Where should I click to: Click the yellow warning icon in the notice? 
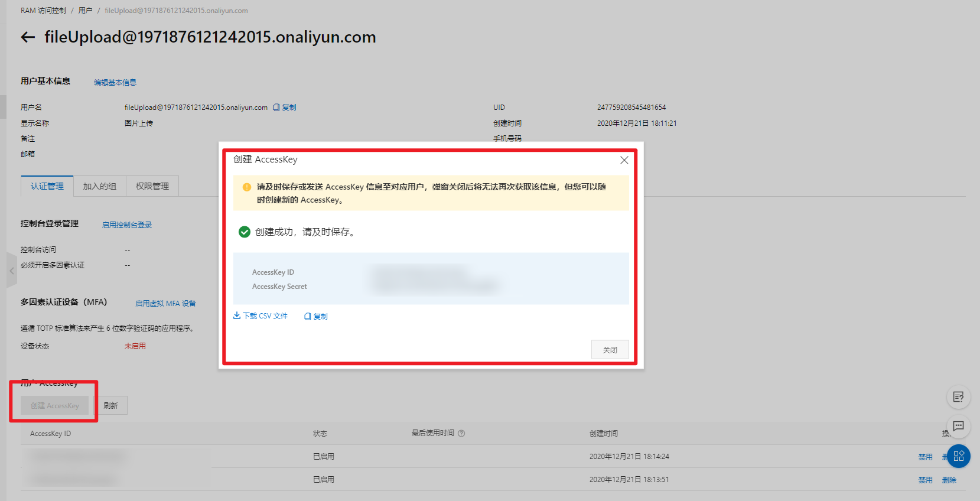(247, 187)
